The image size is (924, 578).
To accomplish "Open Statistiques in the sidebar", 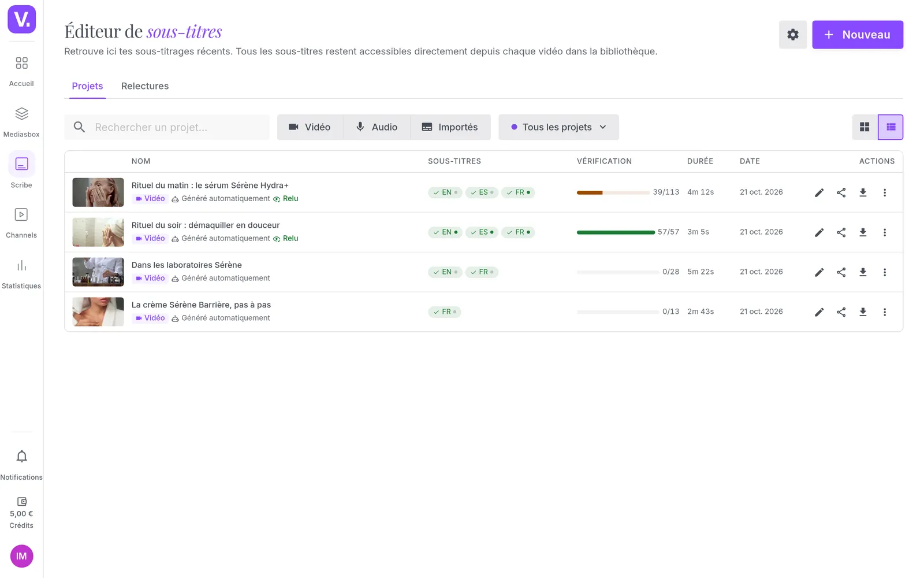I will point(21,274).
